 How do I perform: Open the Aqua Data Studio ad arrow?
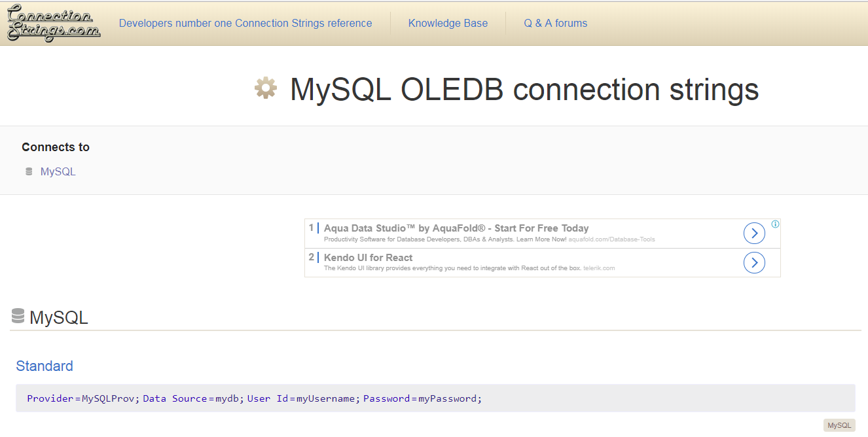click(x=754, y=234)
